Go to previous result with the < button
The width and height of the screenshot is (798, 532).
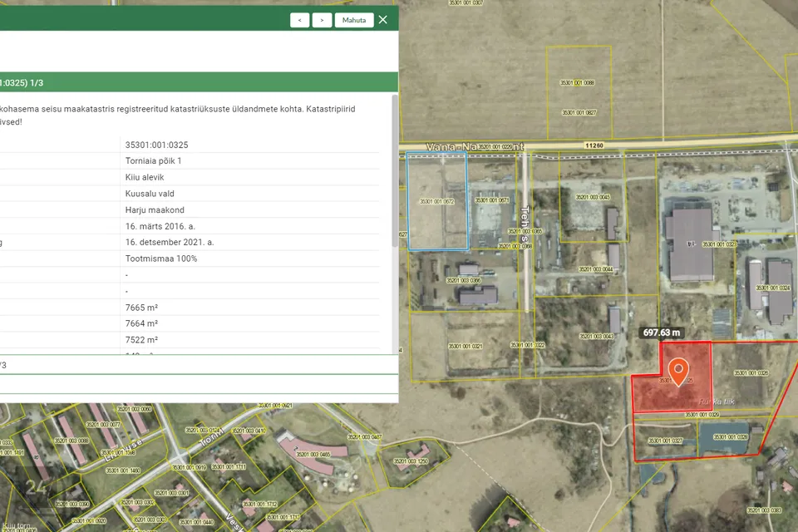(x=300, y=20)
